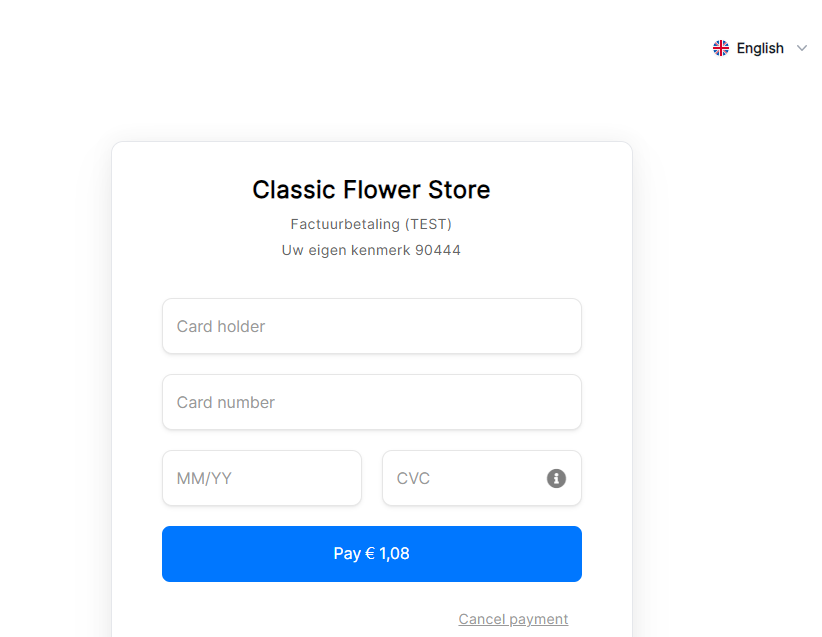Click the word payment in cancel link

click(x=539, y=619)
